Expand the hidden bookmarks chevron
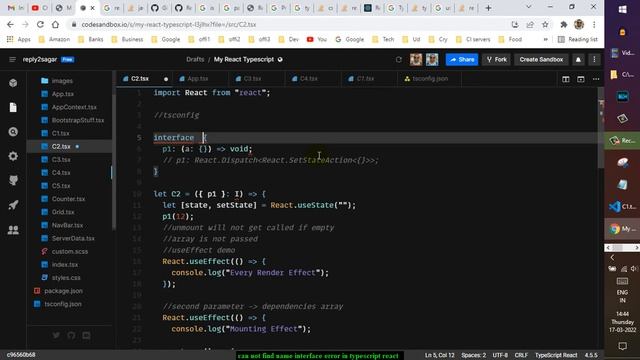640x360 pixels. coord(545,40)
